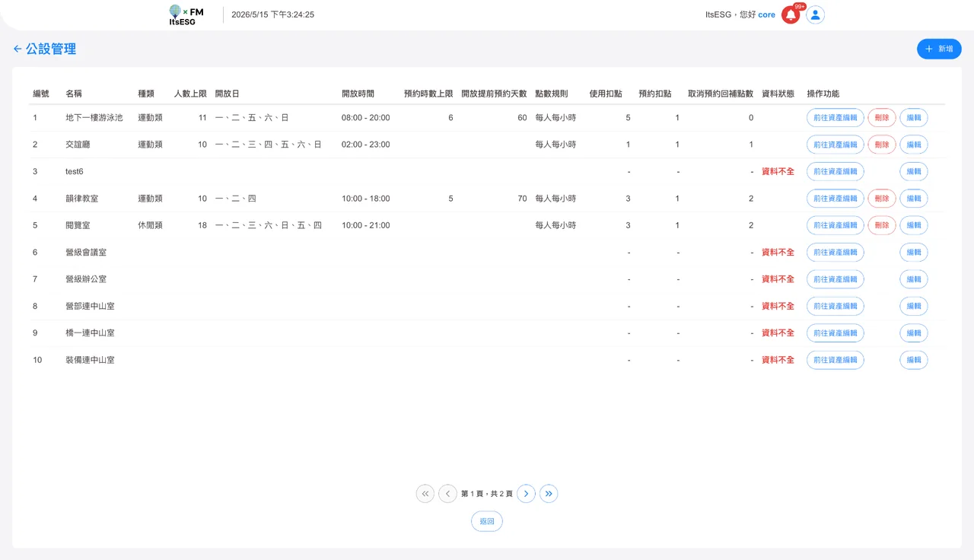974x560 pixels.
Task: Open 前往資產編輯 for 裝備連中山室
Action: (x=836, y=360)
